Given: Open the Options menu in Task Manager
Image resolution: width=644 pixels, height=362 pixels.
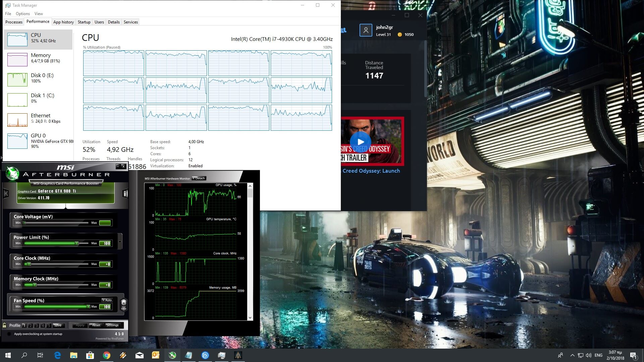Looking at the screenshot, I should tap(22, 14).
